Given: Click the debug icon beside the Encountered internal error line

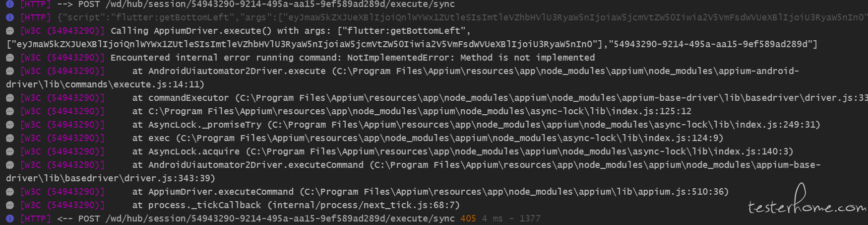Looking at the screenshot, I should click(x=9, y=58).
